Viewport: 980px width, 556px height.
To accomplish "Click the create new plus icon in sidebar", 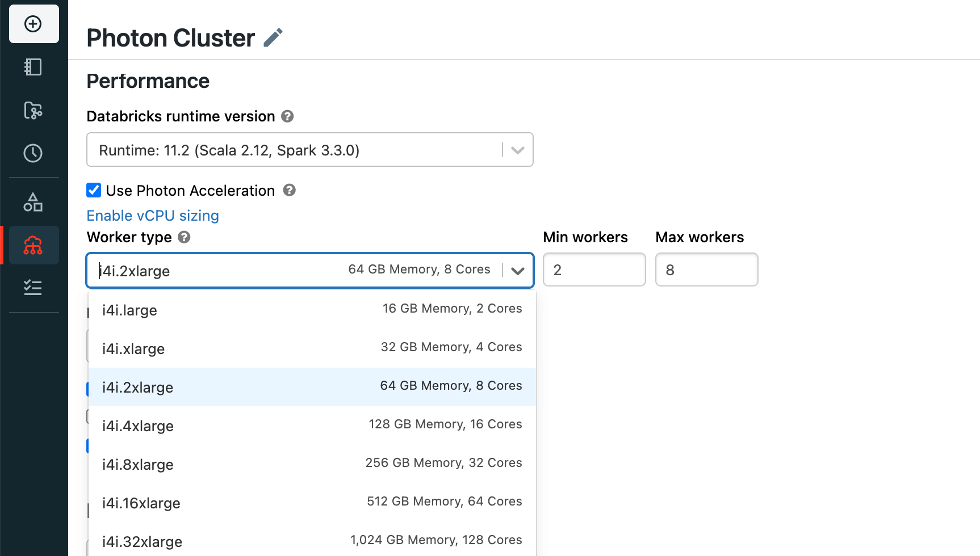I will coord(33,24).
